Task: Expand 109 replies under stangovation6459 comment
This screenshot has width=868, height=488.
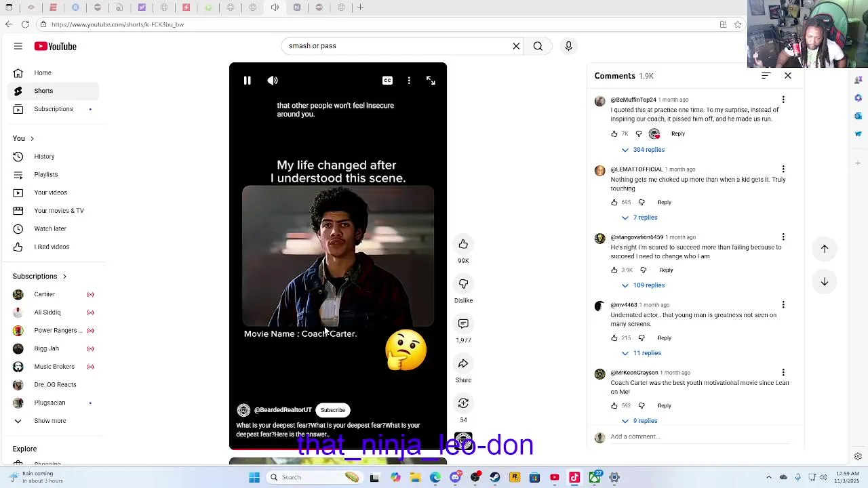Action: pyautogui.click(x=642, y=285)
